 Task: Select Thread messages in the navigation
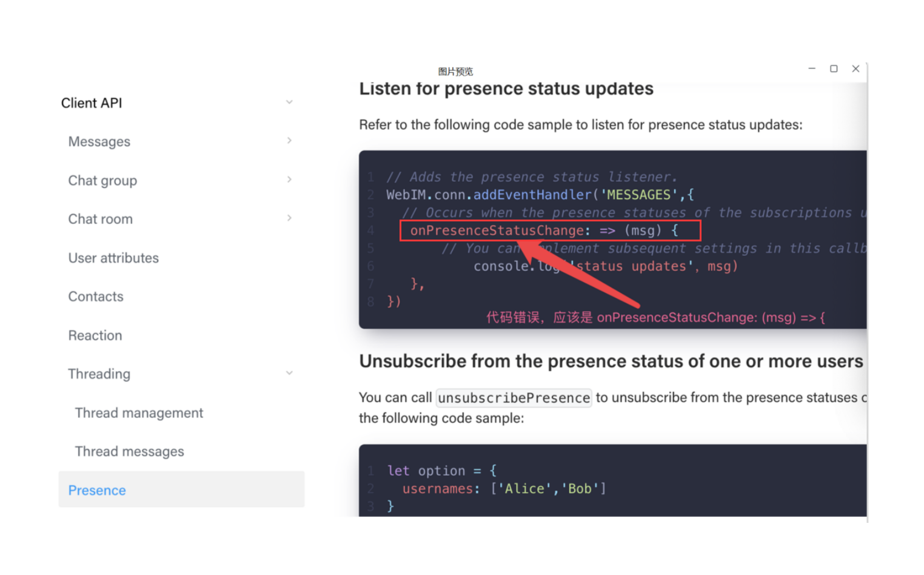coord(129,451)
